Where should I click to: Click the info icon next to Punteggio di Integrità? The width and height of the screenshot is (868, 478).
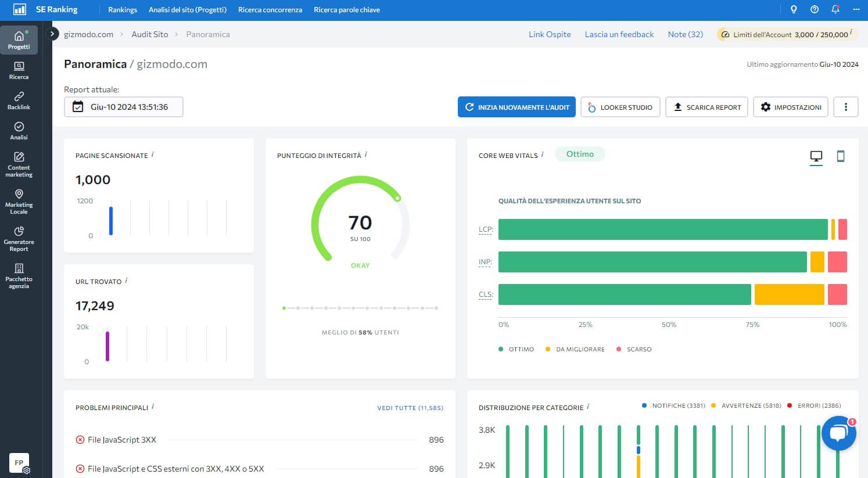pos(365,154)
